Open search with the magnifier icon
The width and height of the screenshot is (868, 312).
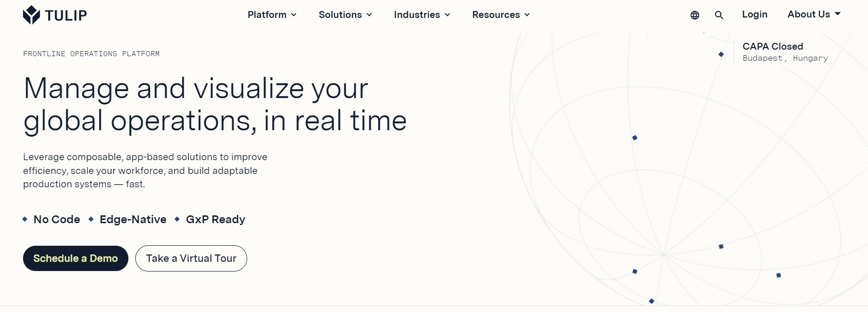718,15
